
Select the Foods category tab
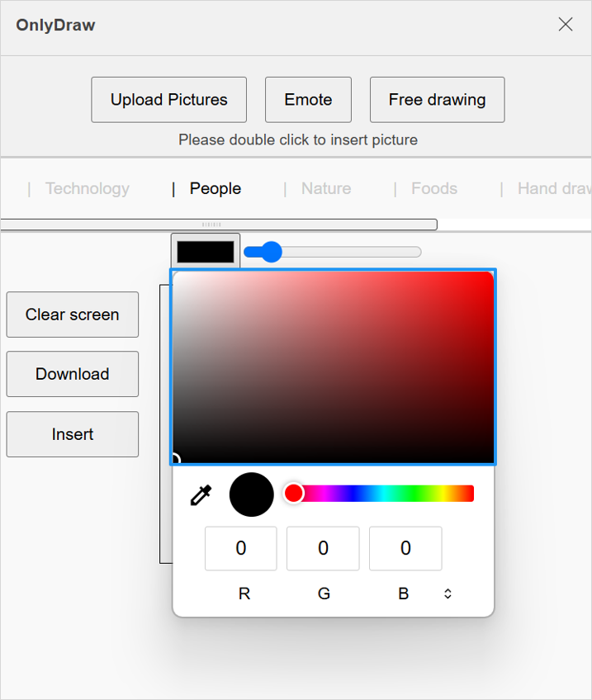point(433,188)
